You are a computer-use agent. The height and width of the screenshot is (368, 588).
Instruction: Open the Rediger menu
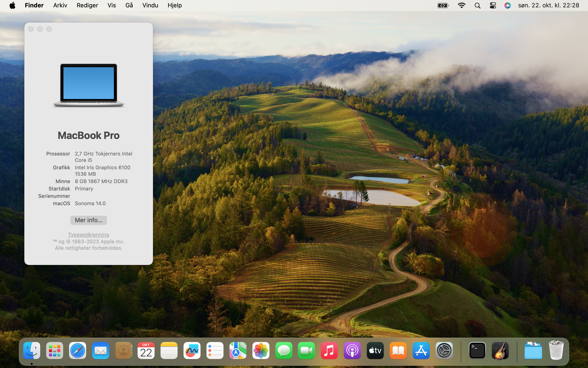point(87,5)
